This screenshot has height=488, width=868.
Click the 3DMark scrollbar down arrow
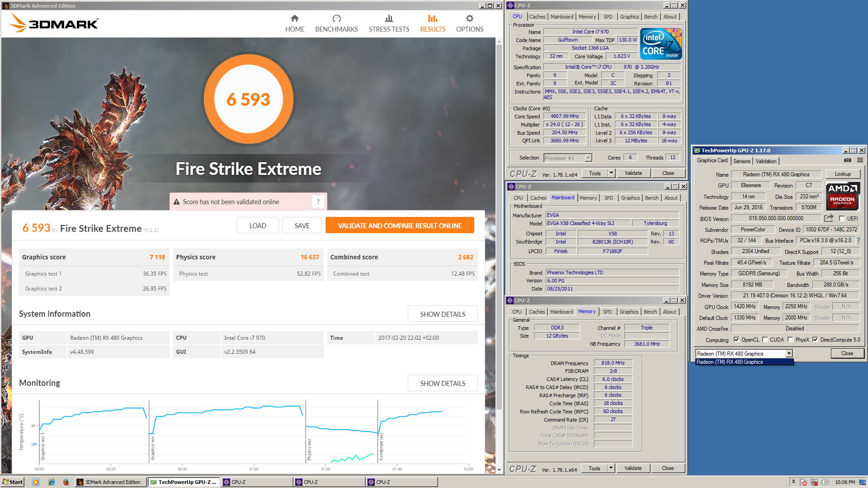click(499, 470)
